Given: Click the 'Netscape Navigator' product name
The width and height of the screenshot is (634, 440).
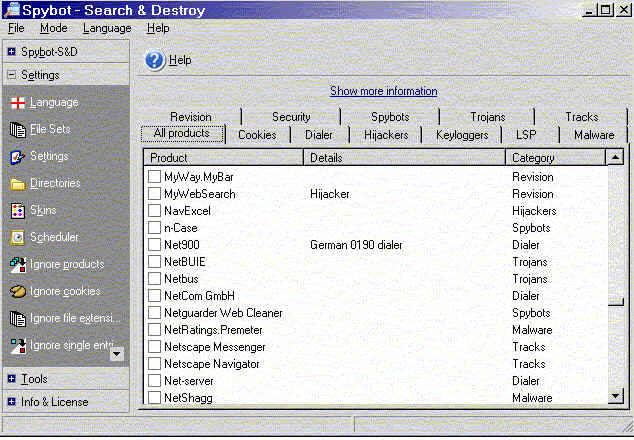Looking at the screenshot, I should coord(212,364).
